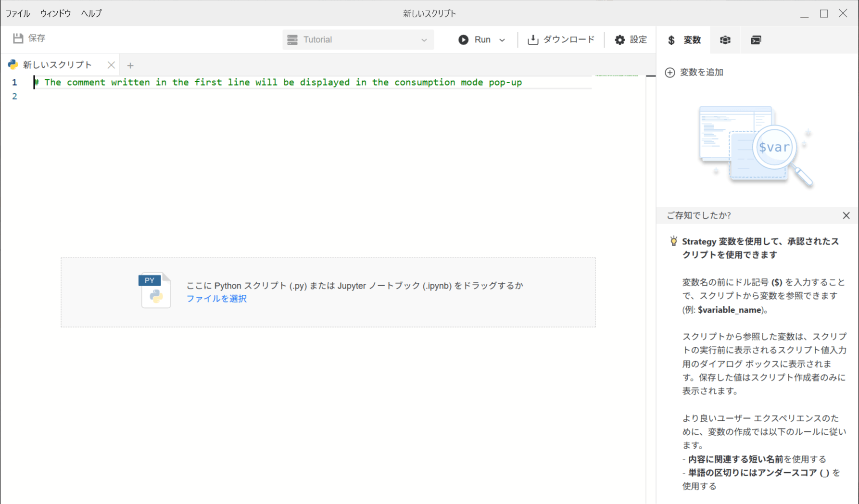Image resolution: width=859 pixels, height=504 pixels.
Task: Click the ファイルを選択 link
Action: 216,299
